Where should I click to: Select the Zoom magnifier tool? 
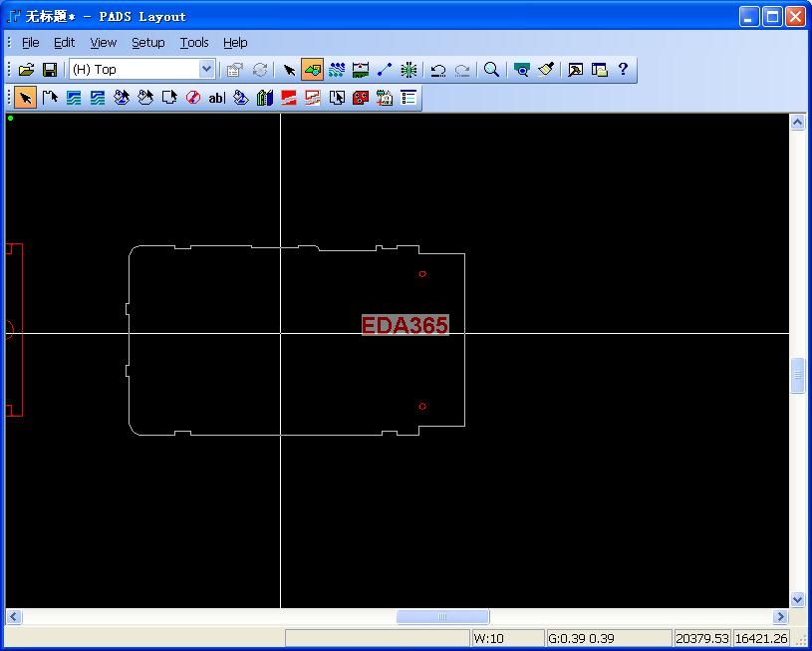[x=491, y=70]
